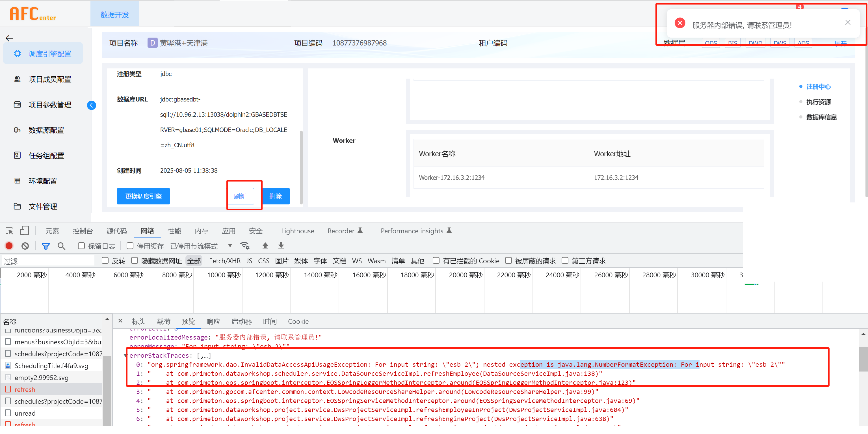Open the 响应 tab in request details

click(213, 321)
